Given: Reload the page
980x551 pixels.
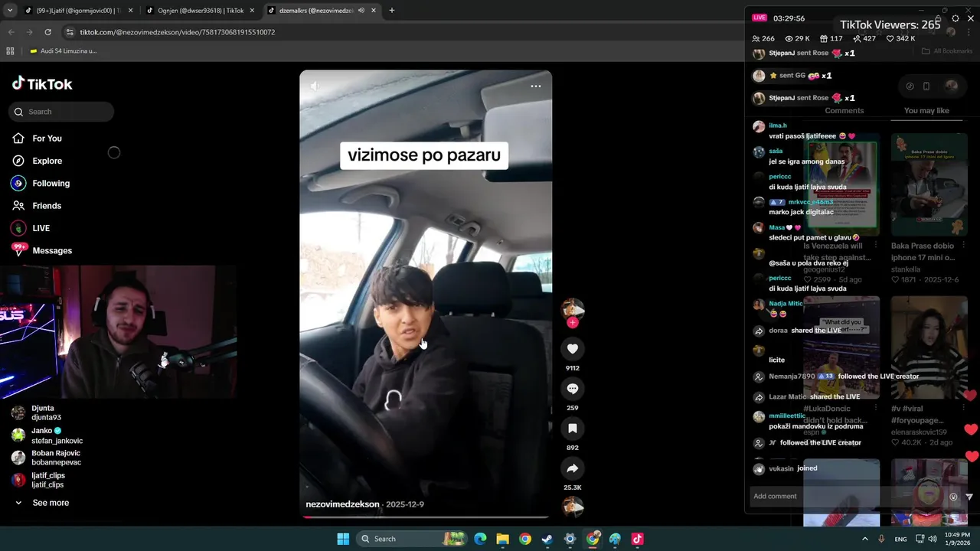Looking at the screenshot, I should (47, 32).
